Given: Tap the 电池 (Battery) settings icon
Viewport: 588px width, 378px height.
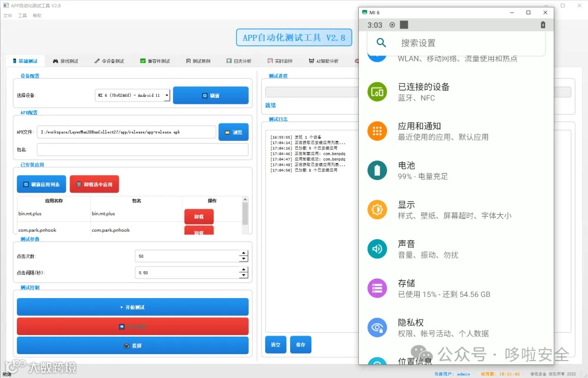Looking at the screenshot, I should pos(377,171).
